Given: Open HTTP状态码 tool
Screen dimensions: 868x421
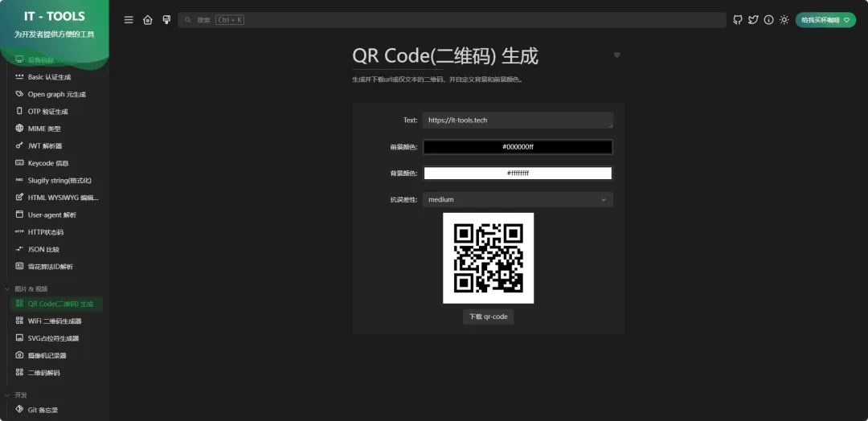Looking at the screenshot, I should (56, 232).
